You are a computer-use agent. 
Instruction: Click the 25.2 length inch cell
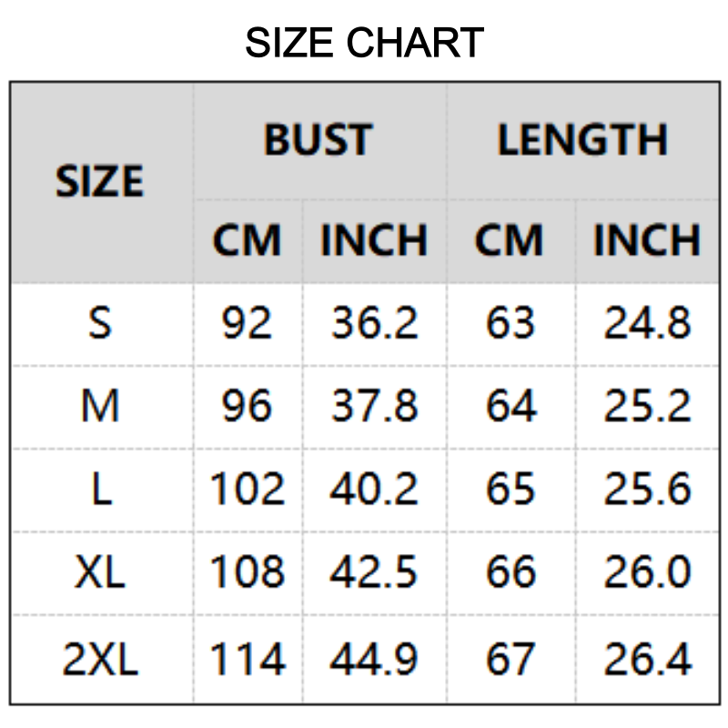(647, 406)
